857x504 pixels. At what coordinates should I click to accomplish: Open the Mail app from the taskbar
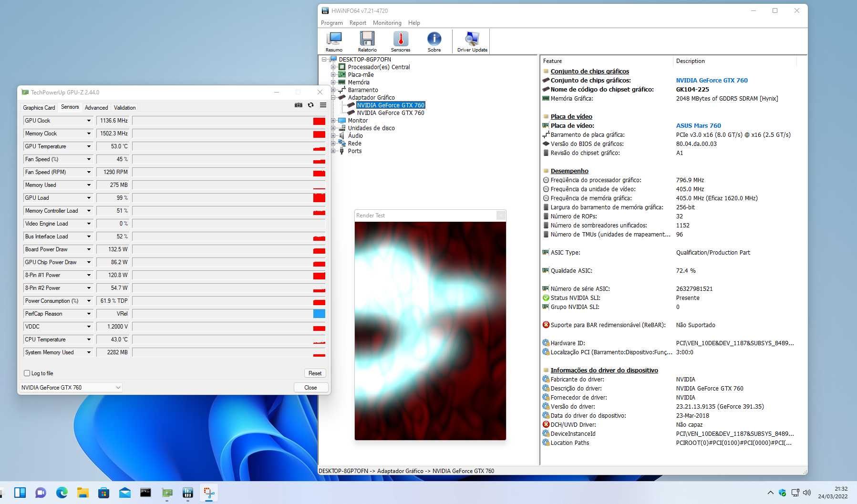tap(124, 493)
